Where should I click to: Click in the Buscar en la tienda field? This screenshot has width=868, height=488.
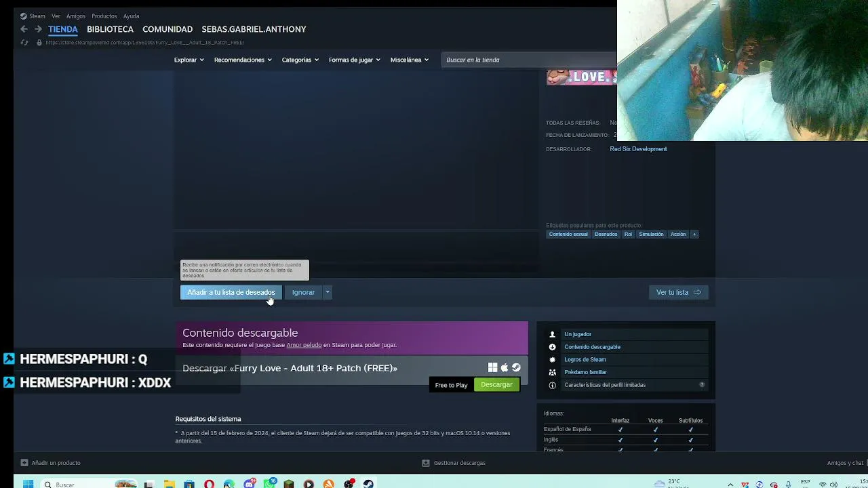[530, 60]
